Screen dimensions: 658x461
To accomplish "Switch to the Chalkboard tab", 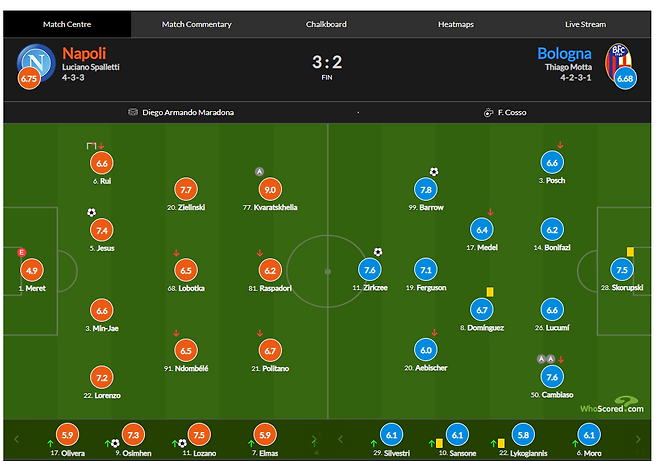I will pyautogui.click(x=326, y=24).
